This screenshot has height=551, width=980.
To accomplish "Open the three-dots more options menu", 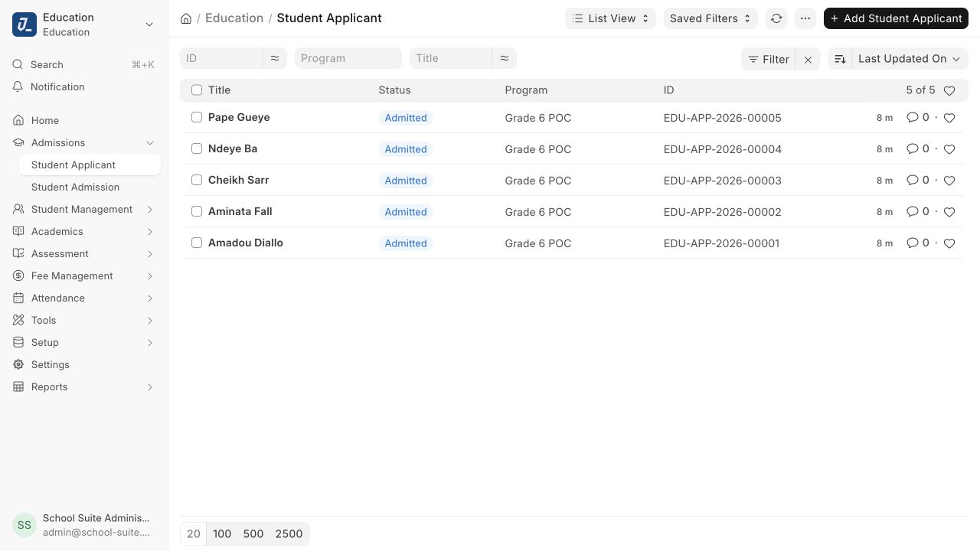I will coord(805,18).
